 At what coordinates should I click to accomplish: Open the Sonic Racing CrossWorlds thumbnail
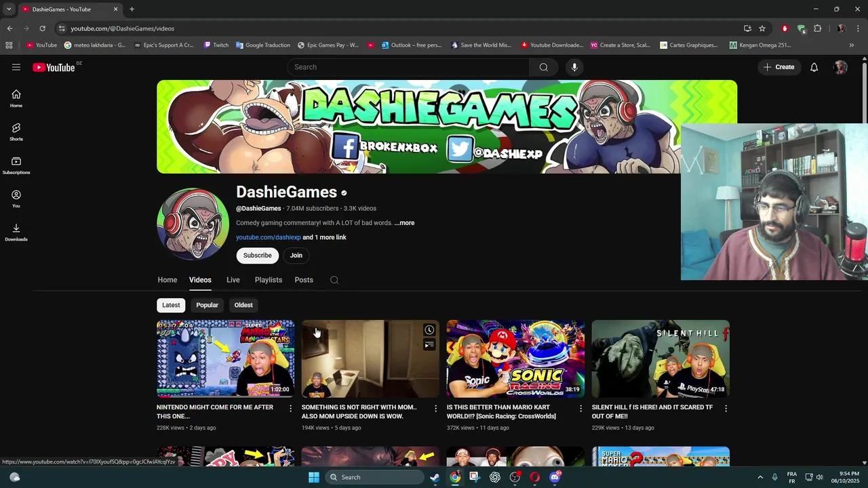click(515, 359)
